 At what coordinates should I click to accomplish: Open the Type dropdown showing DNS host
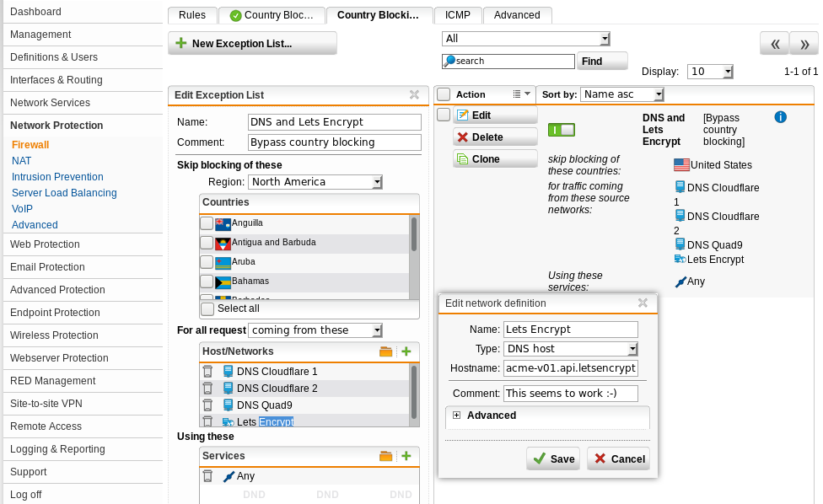point(571,349)
